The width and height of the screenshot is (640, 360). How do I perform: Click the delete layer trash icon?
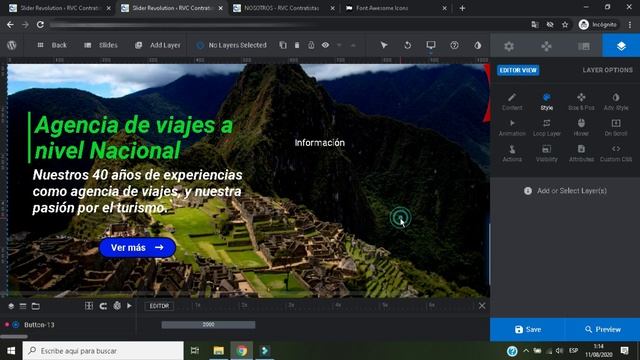pyautogui.click(x=297, y=45)
